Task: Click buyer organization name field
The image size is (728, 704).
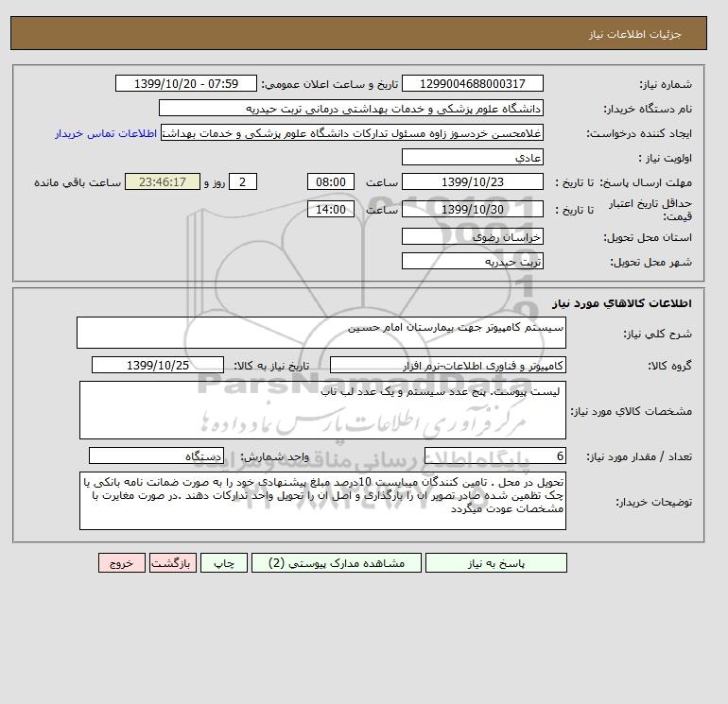Action: pos(351,108)
